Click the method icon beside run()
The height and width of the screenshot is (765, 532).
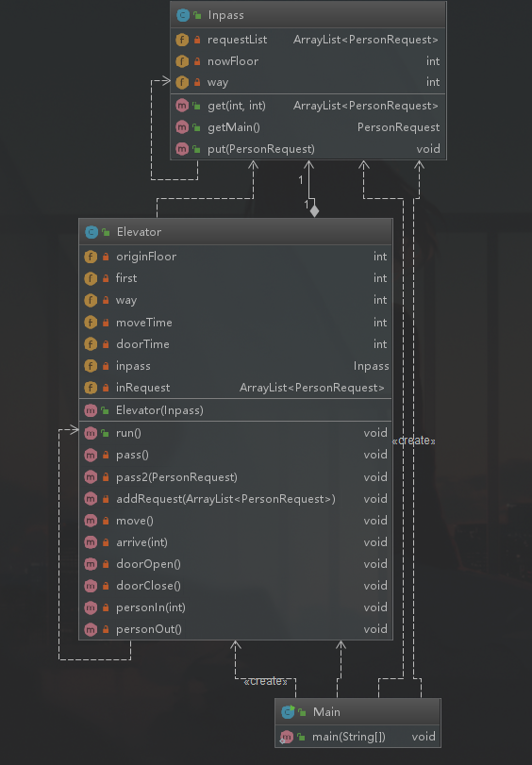point(91,433)
